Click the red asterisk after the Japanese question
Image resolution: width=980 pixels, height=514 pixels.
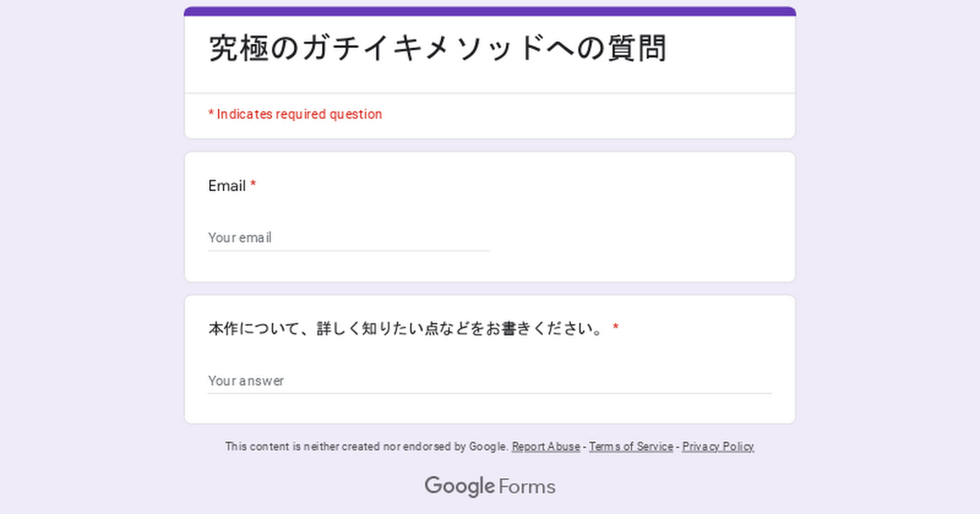click(616, 328)
